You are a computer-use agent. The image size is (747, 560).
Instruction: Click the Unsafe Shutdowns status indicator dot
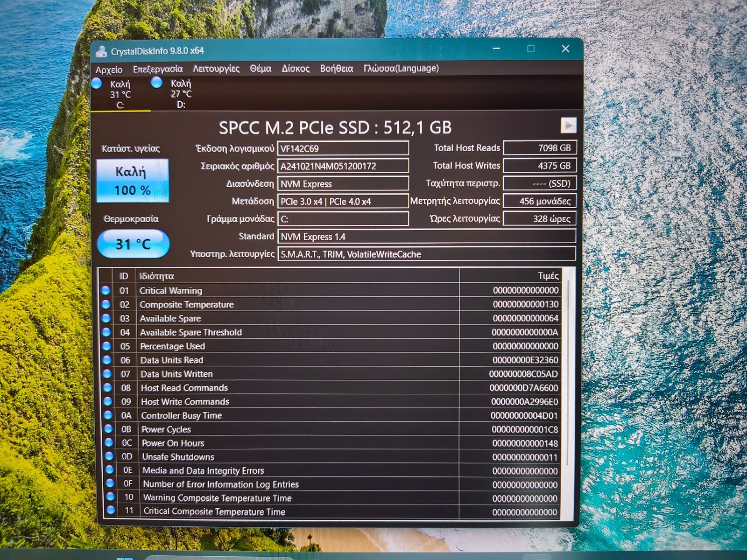tap(109, 456)
